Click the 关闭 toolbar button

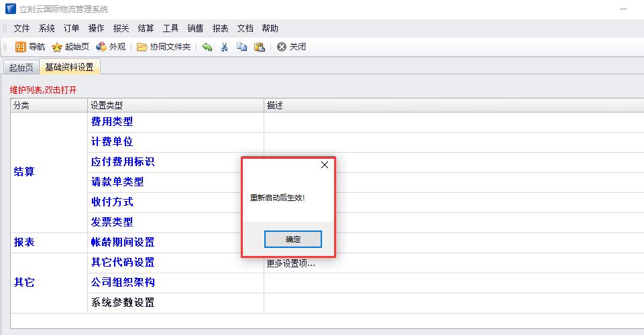click(x=291, y=47)
